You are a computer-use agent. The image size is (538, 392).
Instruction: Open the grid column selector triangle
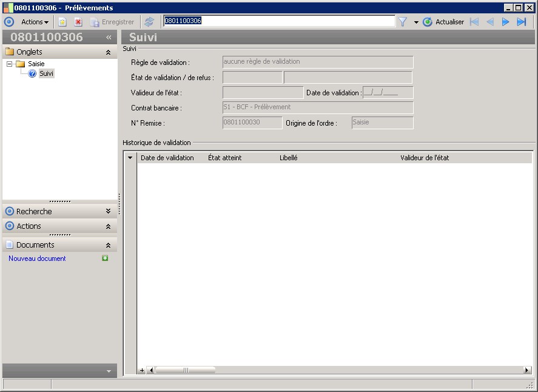[130, 158]
